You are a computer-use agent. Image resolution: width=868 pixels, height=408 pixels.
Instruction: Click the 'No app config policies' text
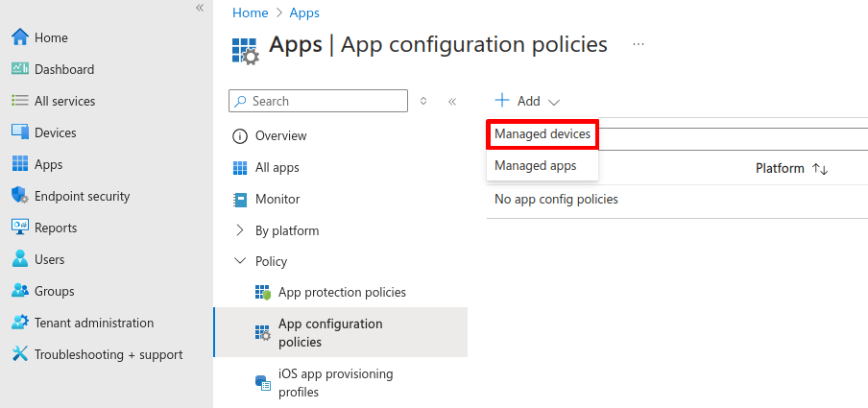tap(556, 199)
